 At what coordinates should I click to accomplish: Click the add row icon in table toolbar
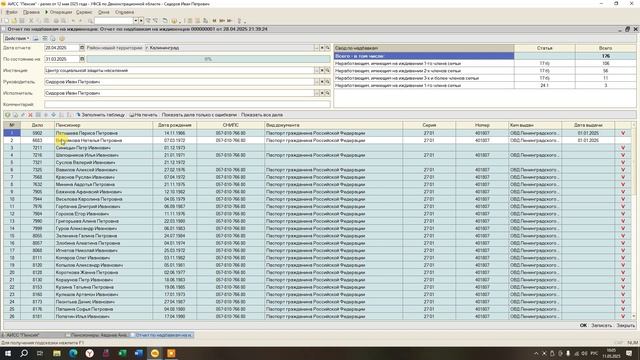coord(7,115)
